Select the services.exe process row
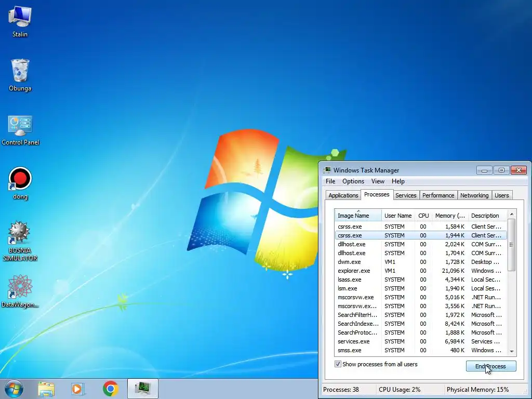 [421, 341]
